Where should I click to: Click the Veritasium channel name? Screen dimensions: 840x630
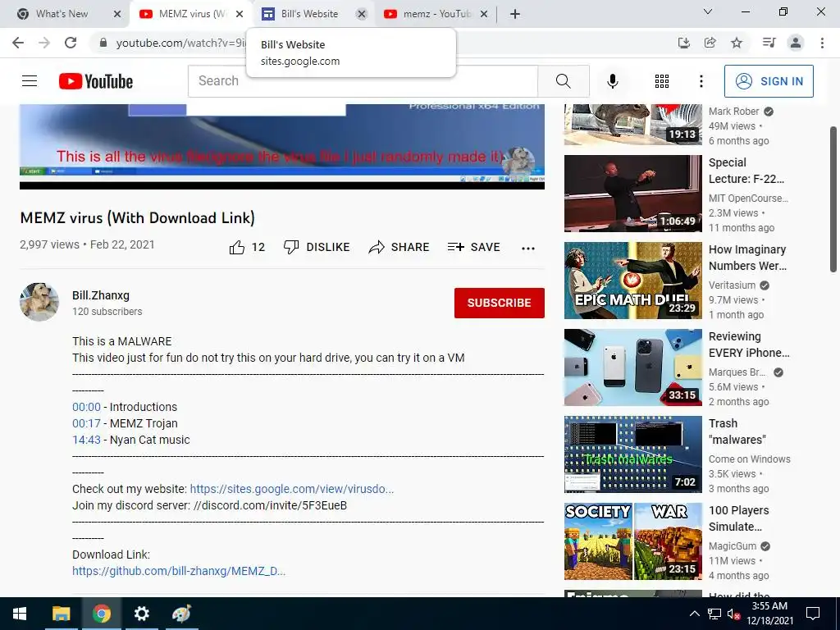click(732, 285)
